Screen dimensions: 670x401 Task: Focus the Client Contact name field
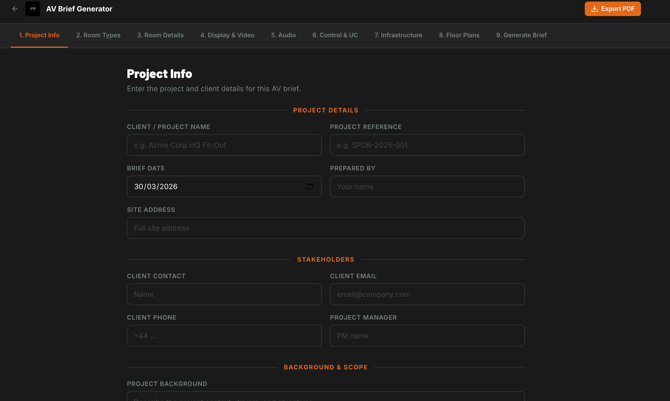[x=224, y=294]
